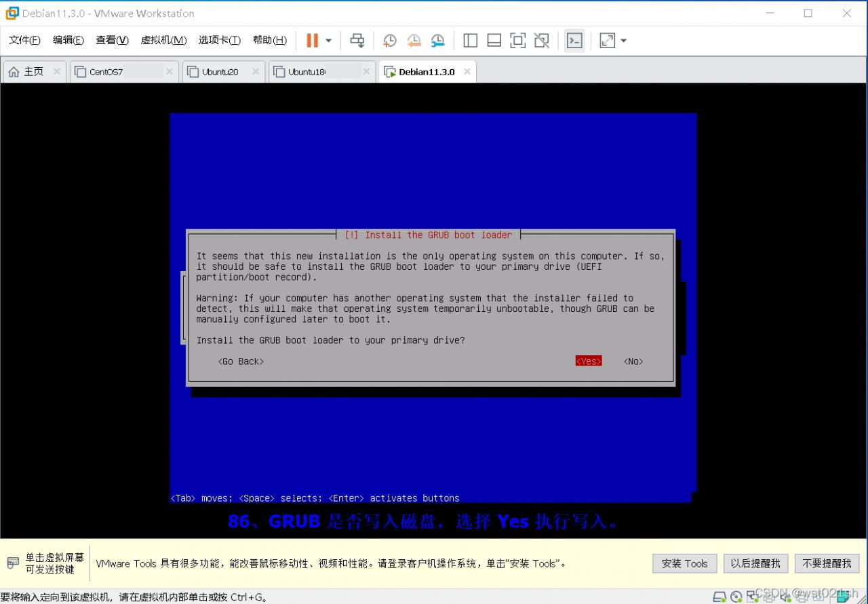
Task: Open the 编辑(E) menu
Action: tap(68, 40)
